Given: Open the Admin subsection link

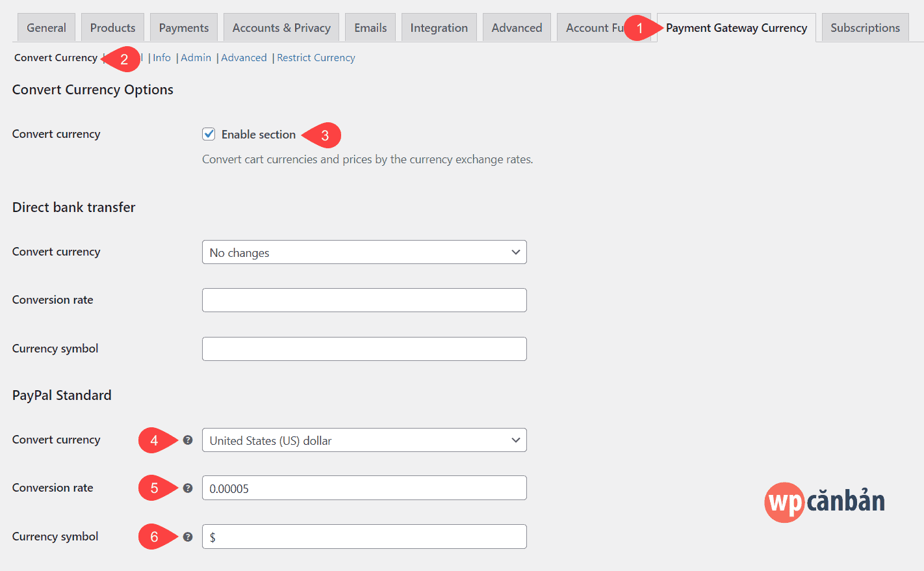Looking at the screenshot, I should coord(196,58).
